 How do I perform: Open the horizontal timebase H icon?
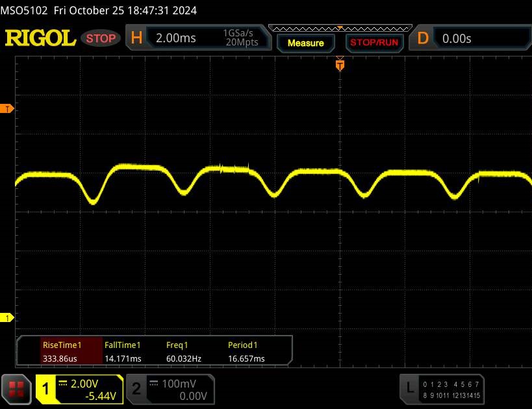136,38
